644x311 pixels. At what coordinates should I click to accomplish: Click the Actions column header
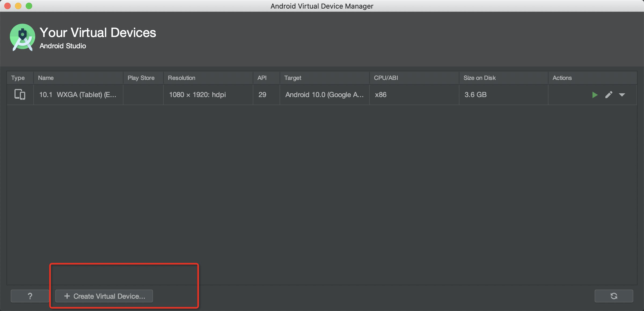[x=592, y=78]
